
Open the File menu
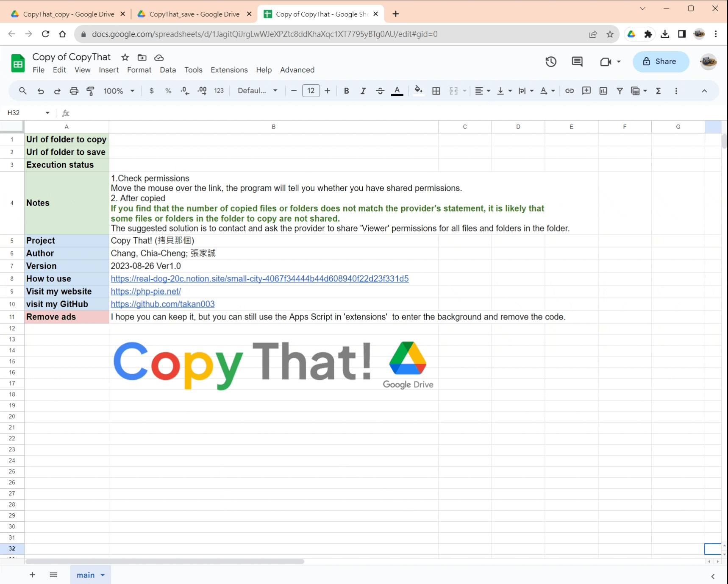pos(39,70)
